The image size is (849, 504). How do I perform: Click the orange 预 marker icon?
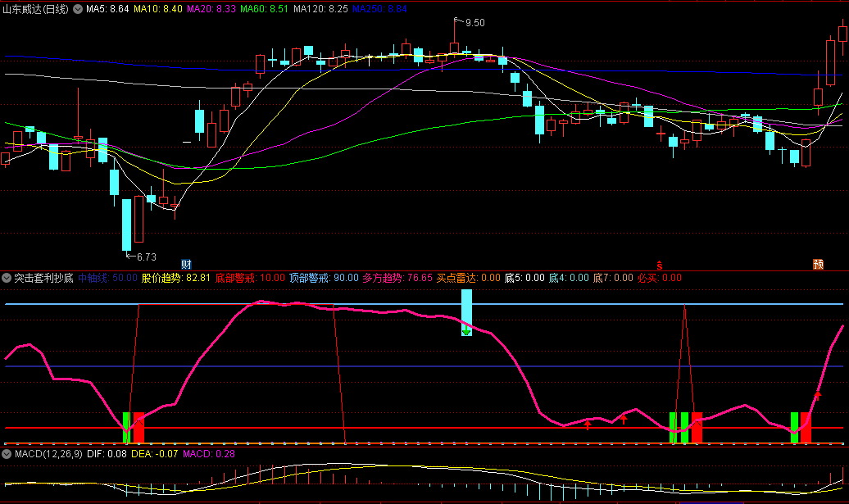818,265
